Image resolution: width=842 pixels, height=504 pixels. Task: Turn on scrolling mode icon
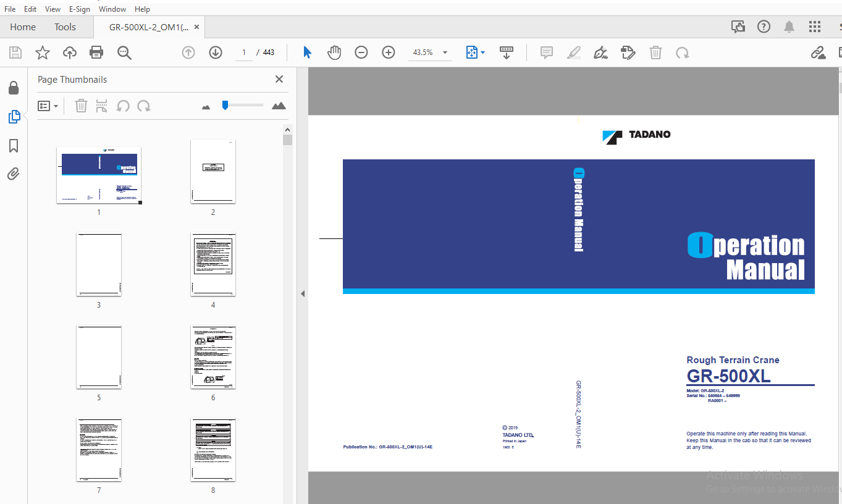point(507,52)
